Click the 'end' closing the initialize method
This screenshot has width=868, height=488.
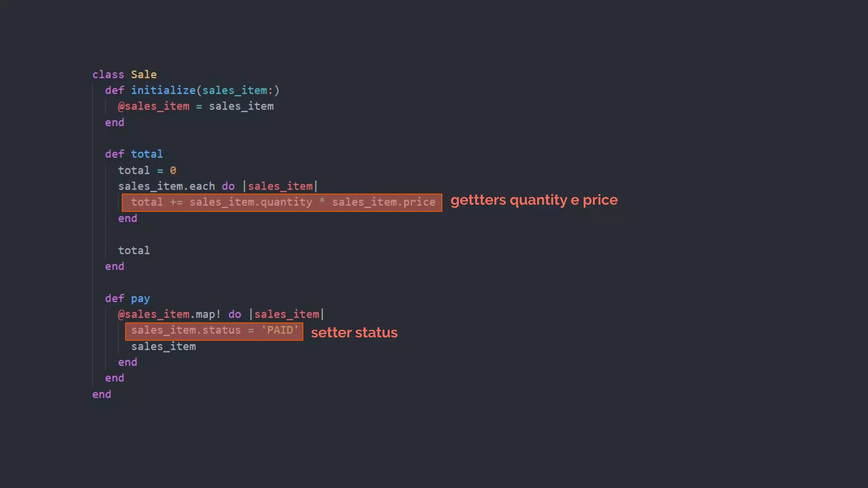pos(114,122)
